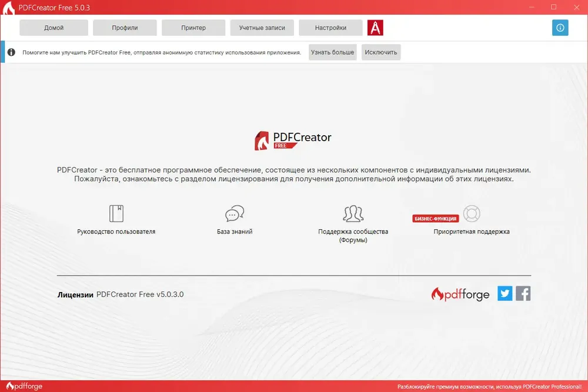Click PDFCreator flame icon in title bar
This screenshot has width=588, height=392.
tap(8, 8)
